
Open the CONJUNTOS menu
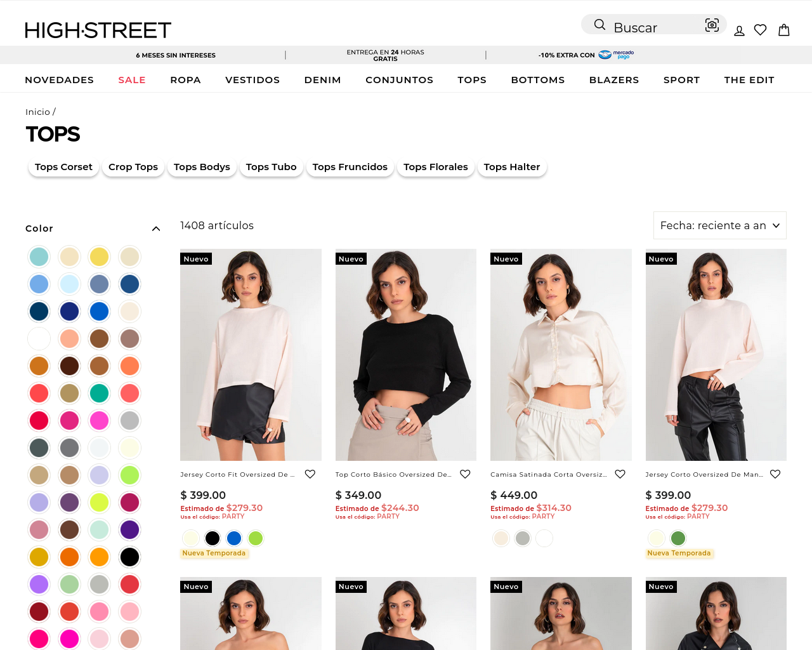click(399, 80)
